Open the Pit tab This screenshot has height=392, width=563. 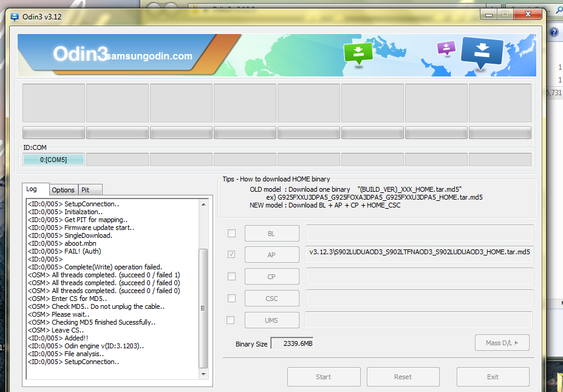click(x=90, y=190)
